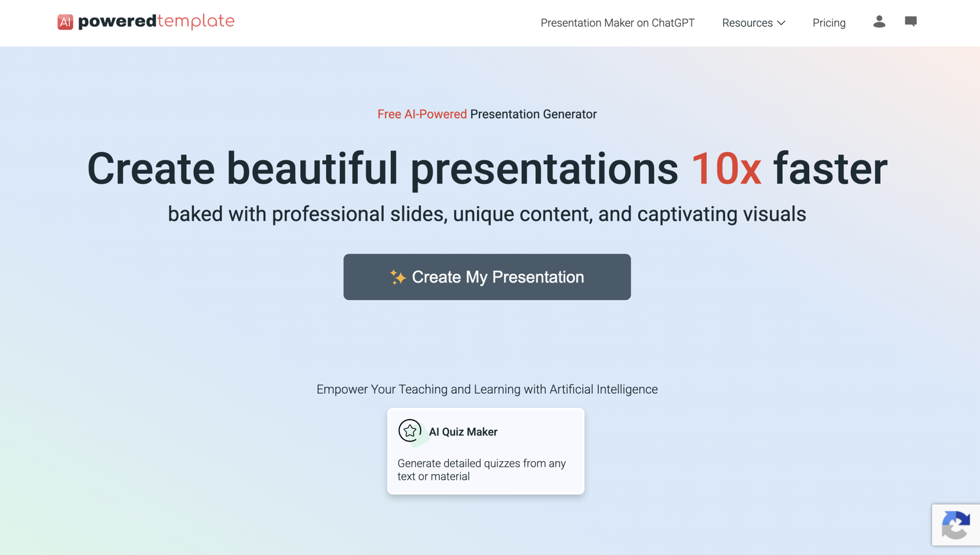Click the reCAPTCHA badge icon
Viewport: 980px width, 555px height.
point(956,524)
